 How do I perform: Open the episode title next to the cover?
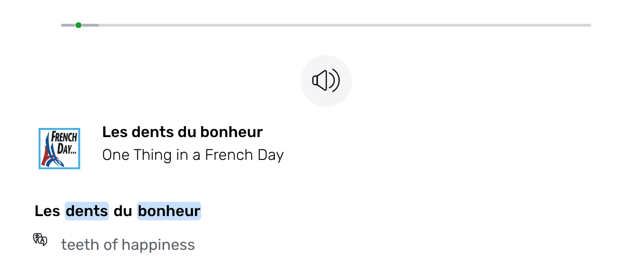tap(182, 132)
